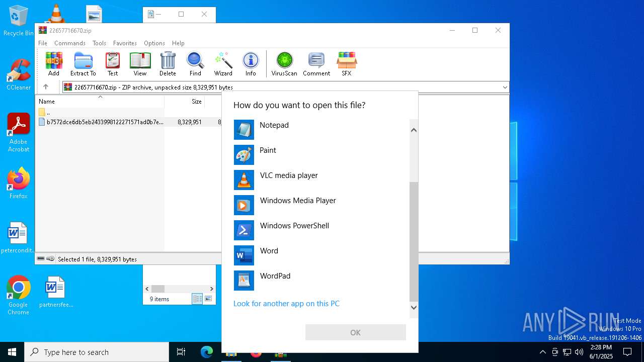Click the app list scroll down arrow

(414, 307)
